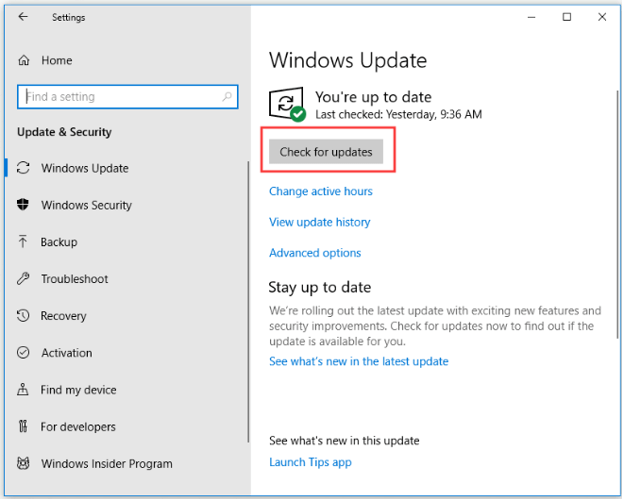The height and width of the screenshot is (499, 622).
Task: Click Check for updates button
Action: point(326,152)
